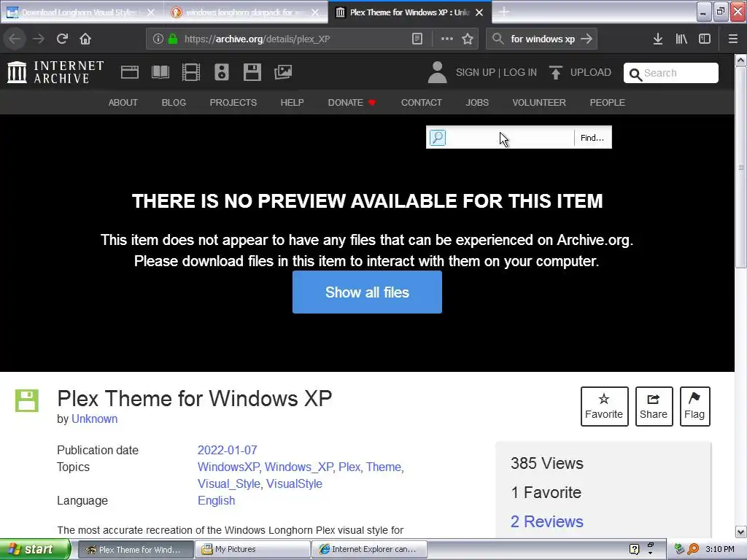Open Firefox downloads panel
747x560 pixels.
658,39
